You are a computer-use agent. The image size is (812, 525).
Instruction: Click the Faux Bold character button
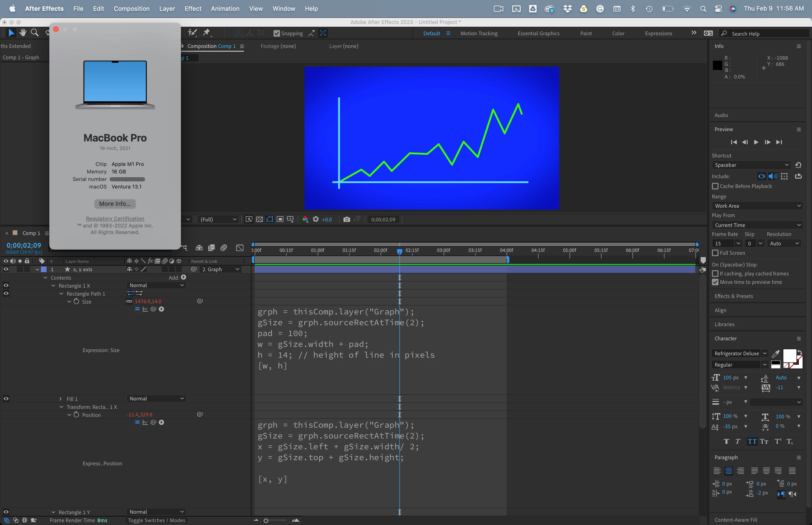[726, 442]
